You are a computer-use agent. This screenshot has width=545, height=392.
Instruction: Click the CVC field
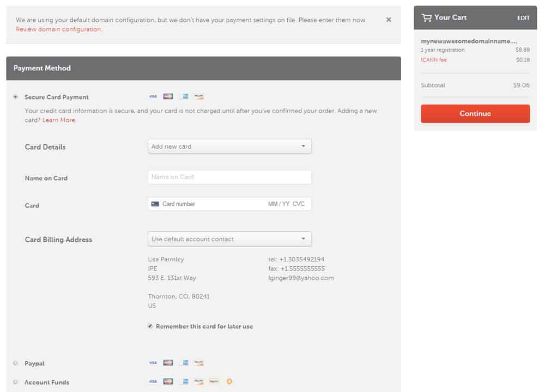299,204
